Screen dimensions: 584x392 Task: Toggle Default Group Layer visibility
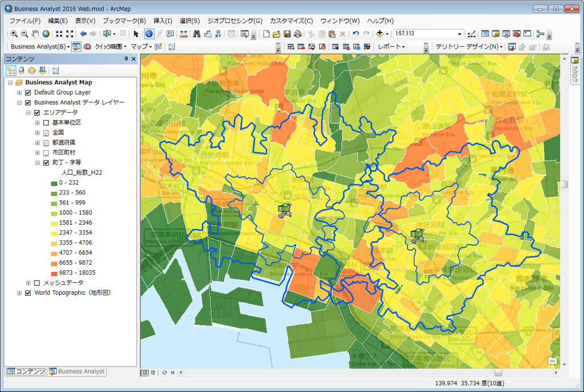pyautogui.click(x=28, y=93)
